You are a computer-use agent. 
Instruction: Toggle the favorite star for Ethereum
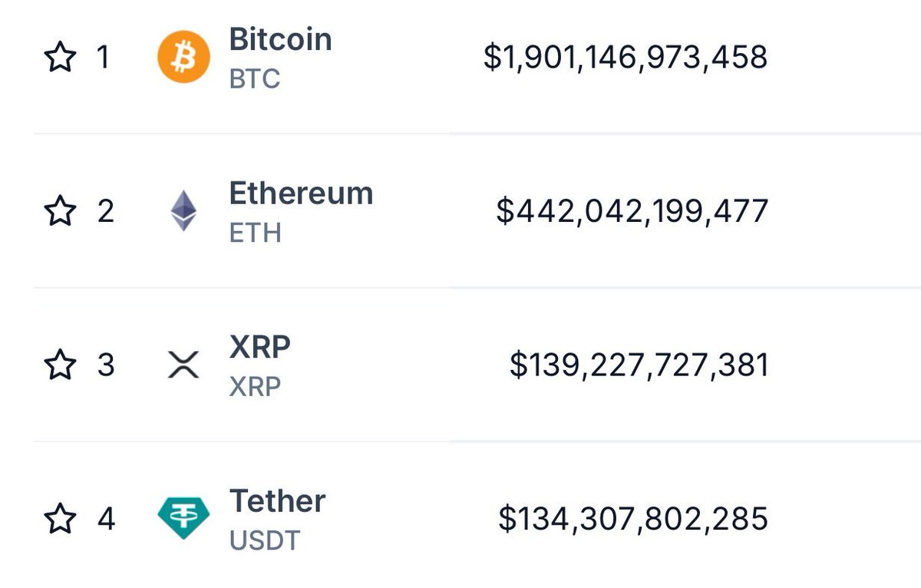(60, 210)
